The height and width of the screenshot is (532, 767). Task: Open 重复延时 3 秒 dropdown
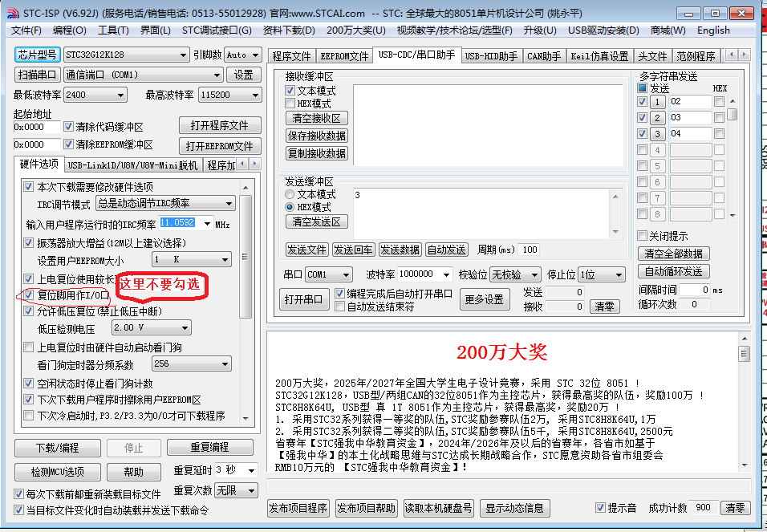(x=235, y=470)
